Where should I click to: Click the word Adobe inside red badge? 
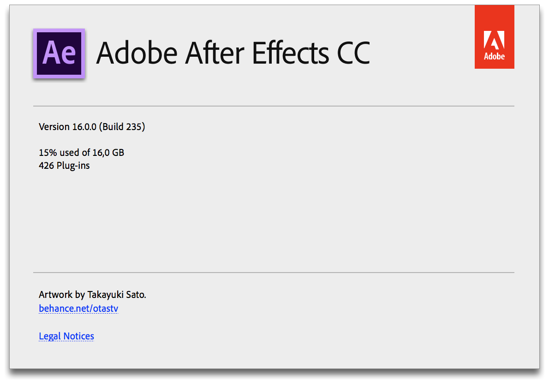(494, 57)
